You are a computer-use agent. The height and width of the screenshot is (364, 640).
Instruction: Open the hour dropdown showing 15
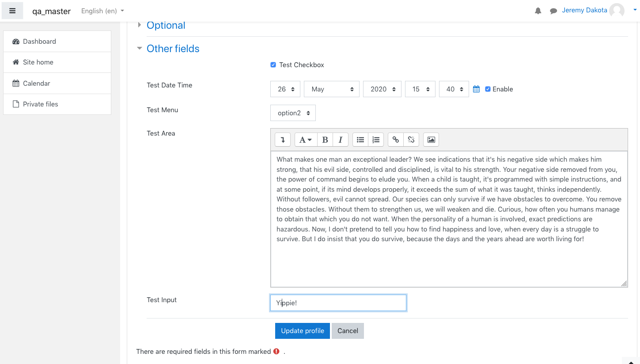click(x=420, y=89)
